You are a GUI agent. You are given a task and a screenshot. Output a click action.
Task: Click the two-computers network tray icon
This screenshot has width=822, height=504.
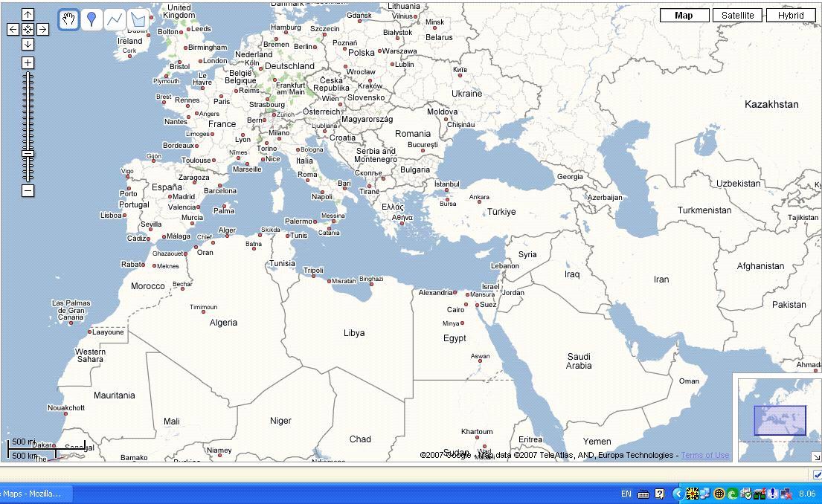(705, 494)
